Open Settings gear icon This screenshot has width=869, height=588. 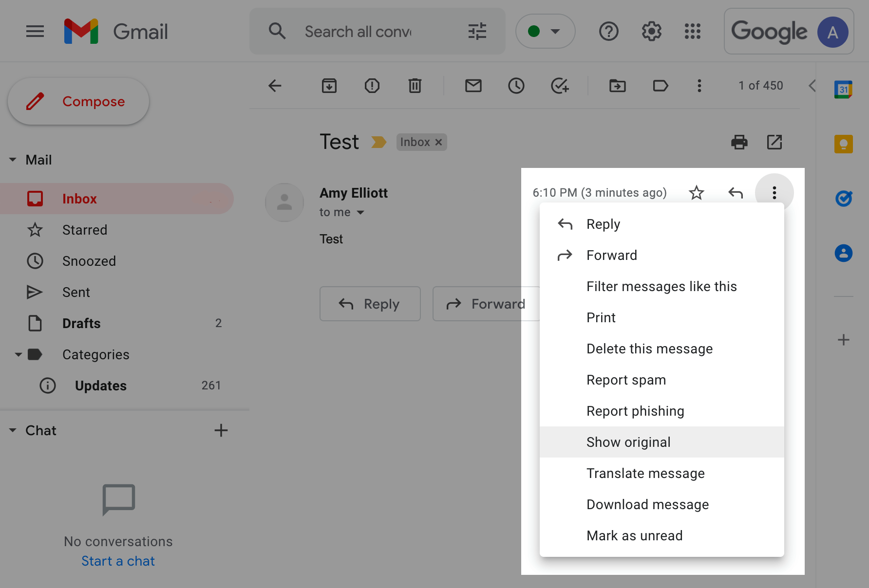[x=651, y=31]
